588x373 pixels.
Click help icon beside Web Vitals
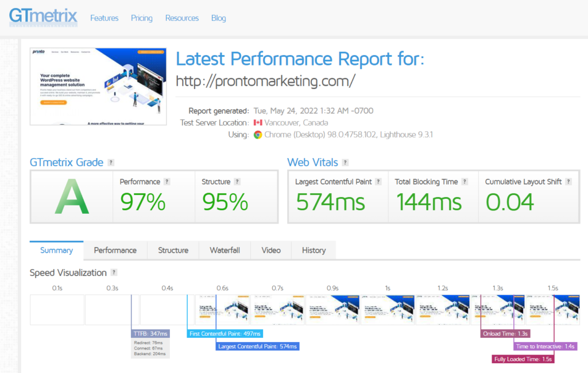[x=345, y=163]
